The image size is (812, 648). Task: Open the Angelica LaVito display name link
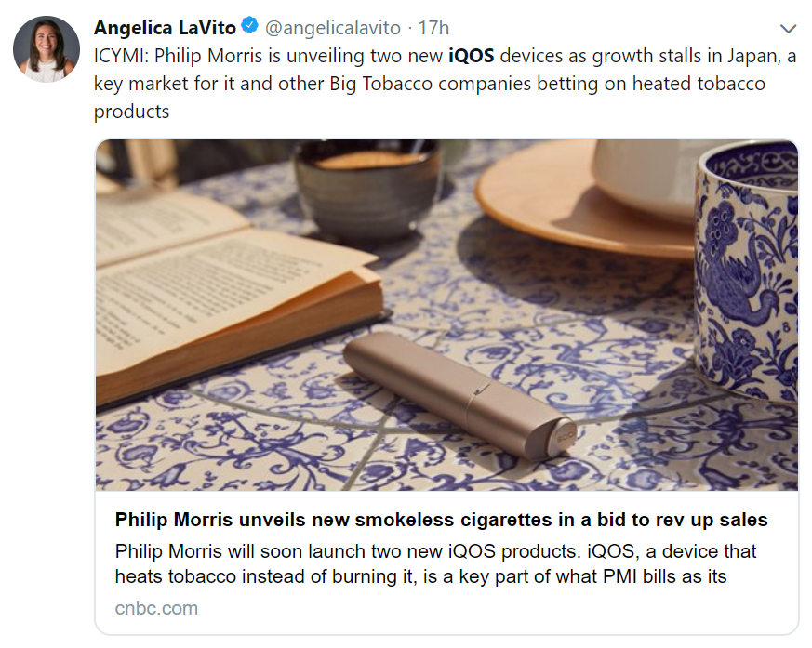[165, 28]
